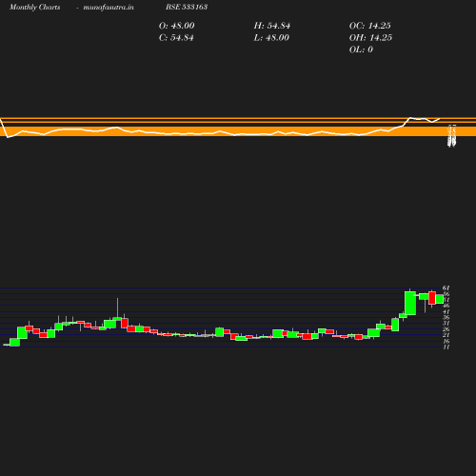This screenshot has height=476, width=476.
Task: Click the price axis label 36
Action: pos(446,317)
